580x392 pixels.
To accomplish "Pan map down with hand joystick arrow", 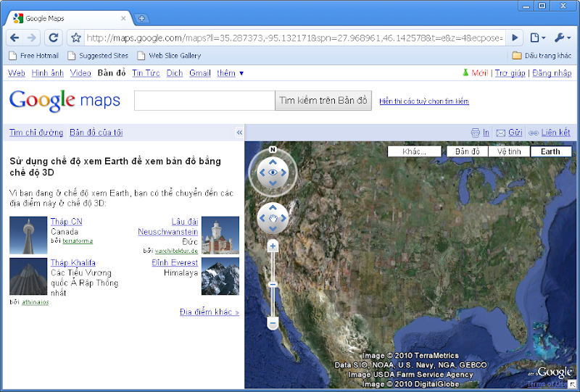I will [x=273, y=229].
